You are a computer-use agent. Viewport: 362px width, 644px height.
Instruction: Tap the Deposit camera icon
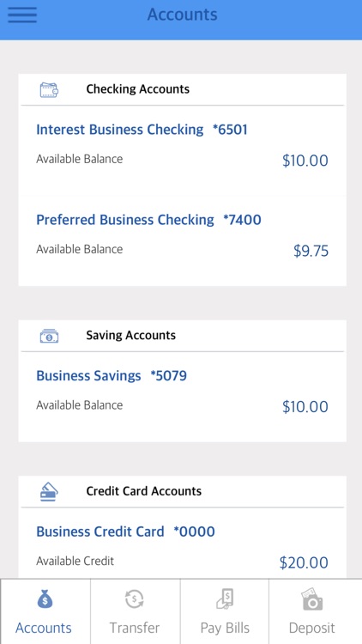[312, 599]
